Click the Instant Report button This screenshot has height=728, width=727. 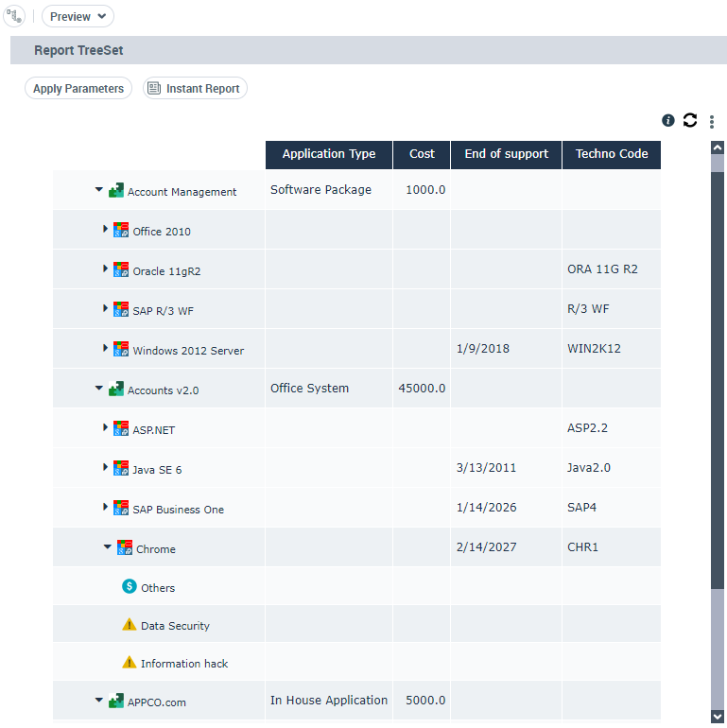pos(195,89)
